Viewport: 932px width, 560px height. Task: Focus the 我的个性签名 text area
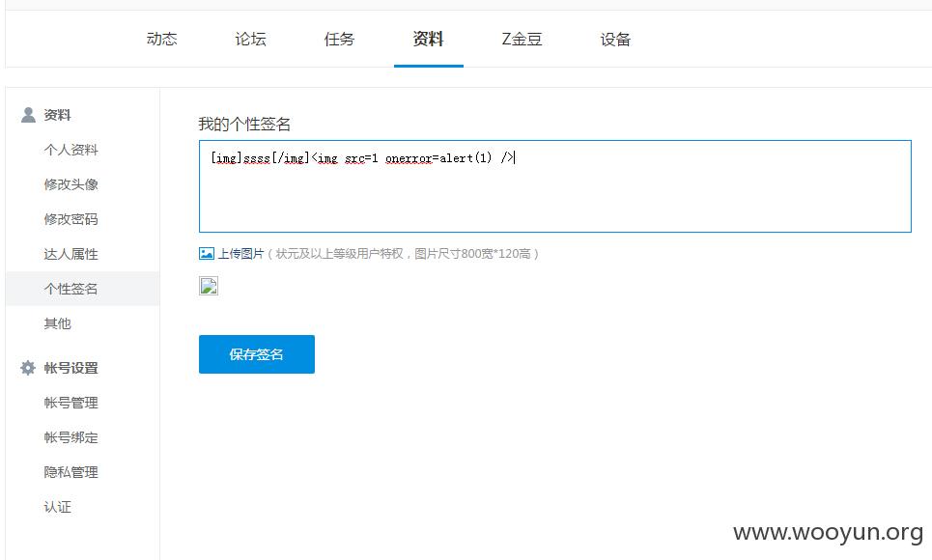(x=555, y=186)
